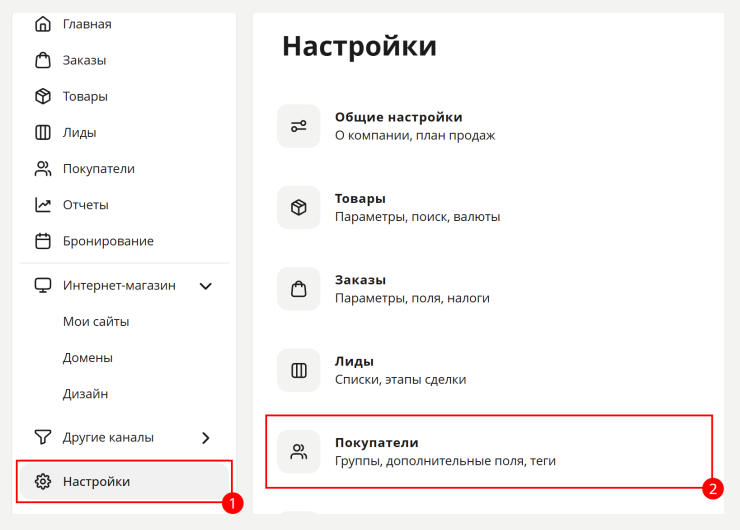
Task: Click the calendar icon beside Бронирование
Action: click(x=43, y=241)
